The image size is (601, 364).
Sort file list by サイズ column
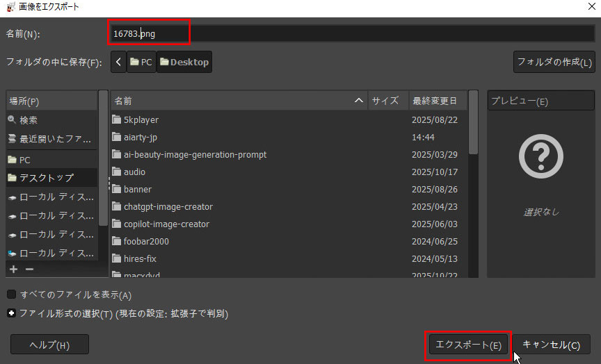pos(385,101)
